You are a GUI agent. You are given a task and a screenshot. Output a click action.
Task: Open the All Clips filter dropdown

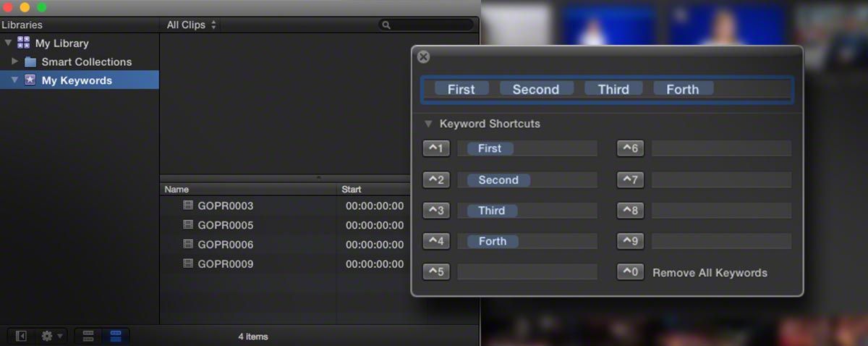coord(191,25)
